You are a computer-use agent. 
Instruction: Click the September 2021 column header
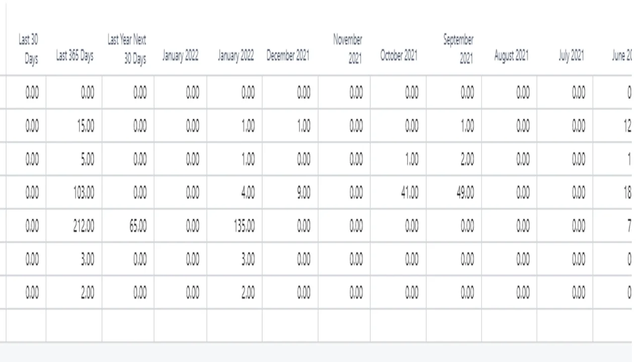coord(458,49)
